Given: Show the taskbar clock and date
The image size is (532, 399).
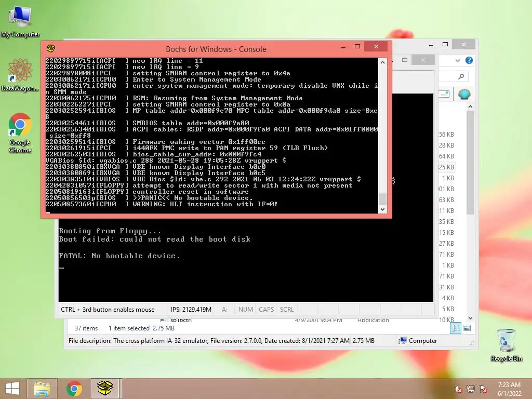Looking at the screenshot, I should point(509,389).
